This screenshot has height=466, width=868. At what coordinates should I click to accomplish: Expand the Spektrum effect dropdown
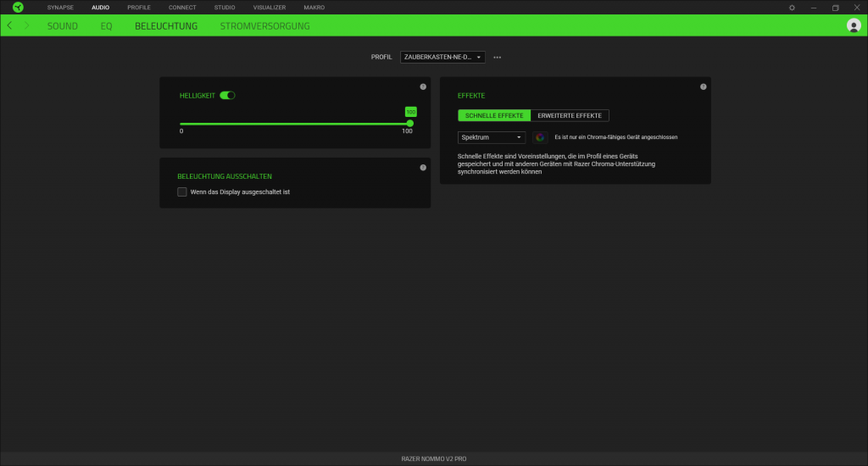[491, 137]
